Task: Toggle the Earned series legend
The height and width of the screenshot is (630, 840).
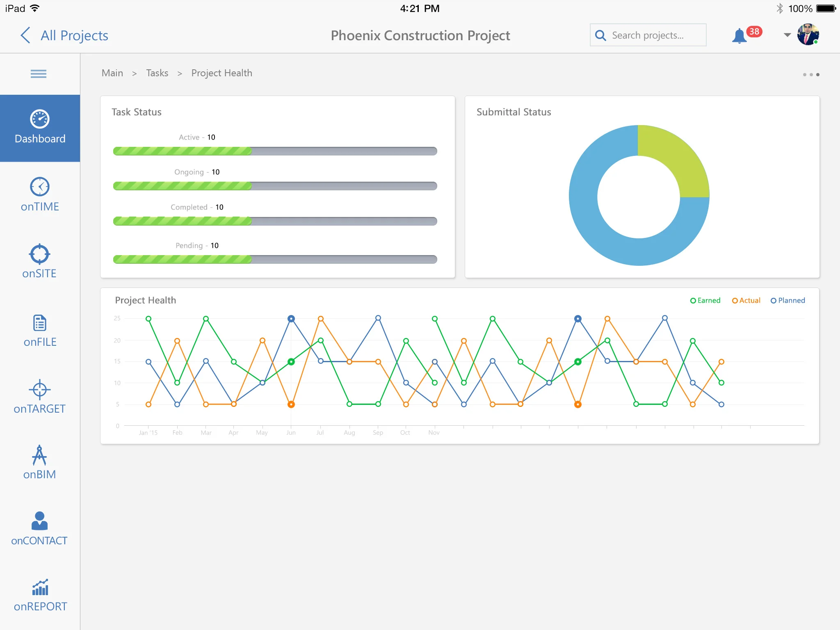Action: tap(705, 301)
